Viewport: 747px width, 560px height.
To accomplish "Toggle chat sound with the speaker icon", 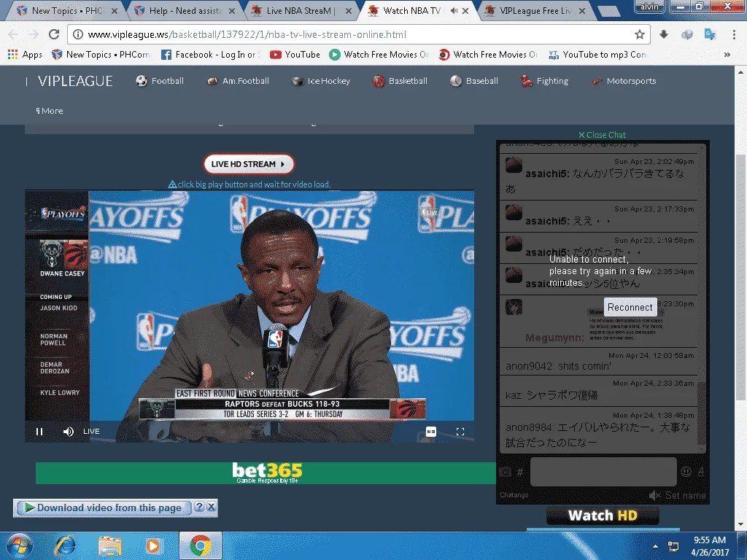I will click(655, 496).
